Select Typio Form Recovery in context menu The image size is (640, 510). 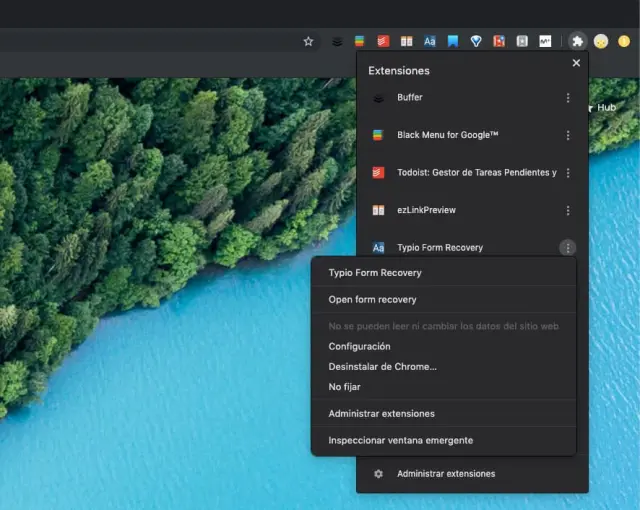[x=444, y=273]
